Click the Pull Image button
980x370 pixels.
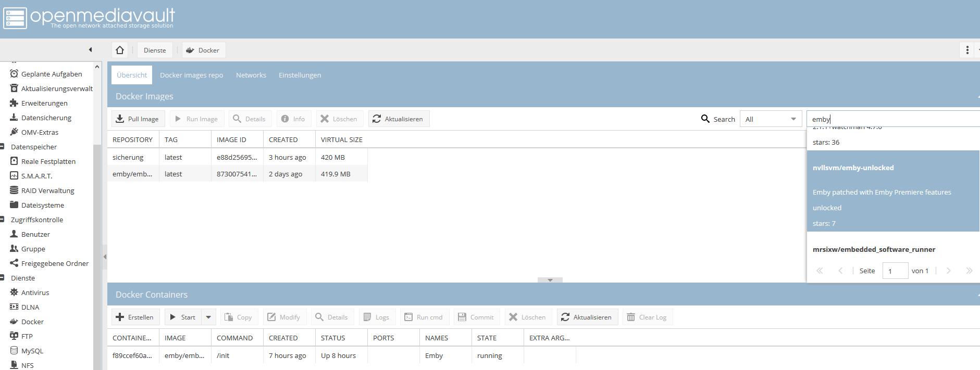point(138,119)
